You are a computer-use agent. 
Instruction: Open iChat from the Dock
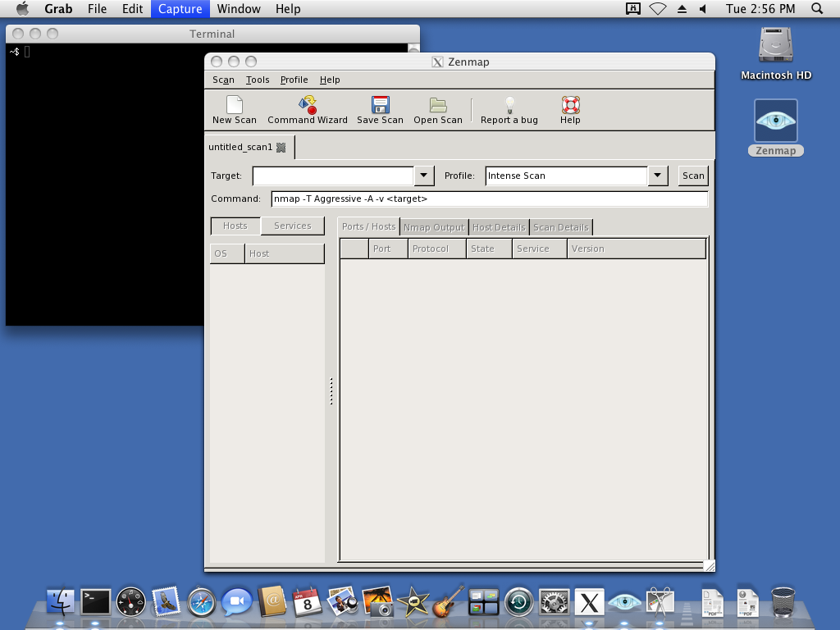pyautogui.click(x=236, y=601)
